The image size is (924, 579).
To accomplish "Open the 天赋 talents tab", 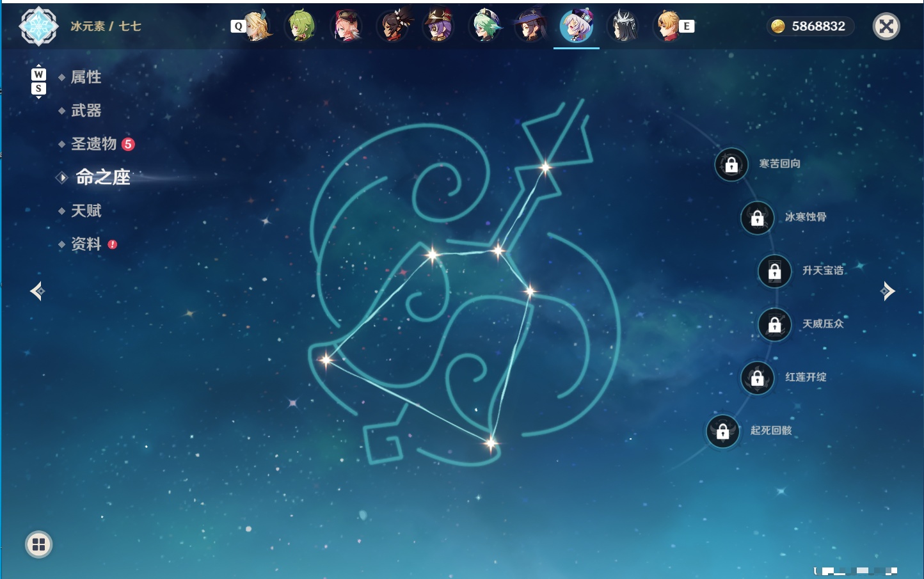I will tap(86, 210).
